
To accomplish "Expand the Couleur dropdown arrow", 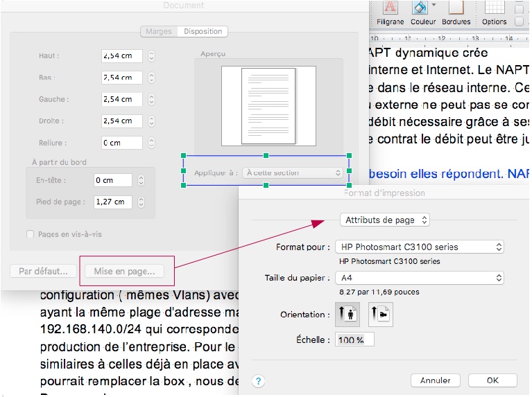I will [434, 5].
